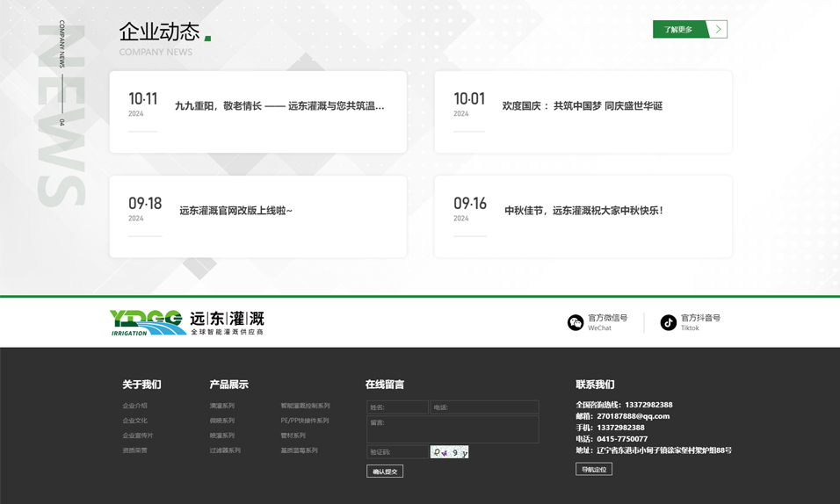The width and height of the screenshot is (840, 504).
Task: Click the 留言 message text area
Action: click(453, 429)
